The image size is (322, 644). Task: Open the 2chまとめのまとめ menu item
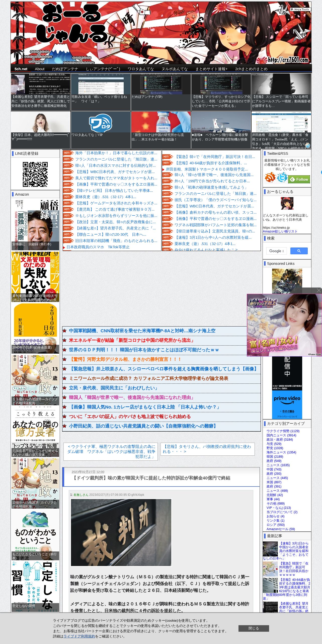[x=251, y=69]
